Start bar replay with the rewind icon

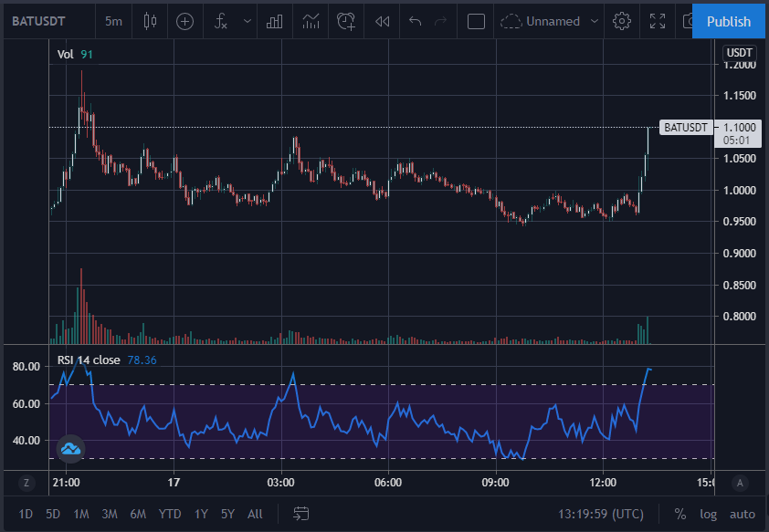(382, 21)
